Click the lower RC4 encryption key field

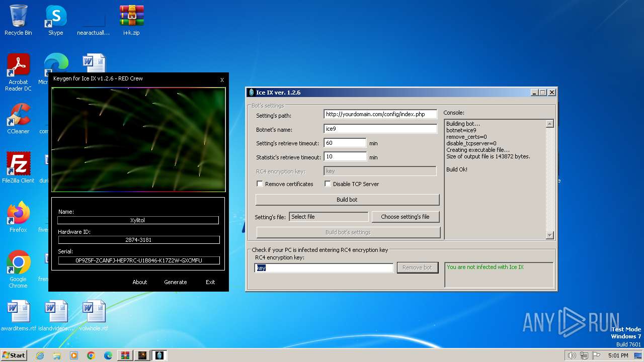click(x=324, y=268)
